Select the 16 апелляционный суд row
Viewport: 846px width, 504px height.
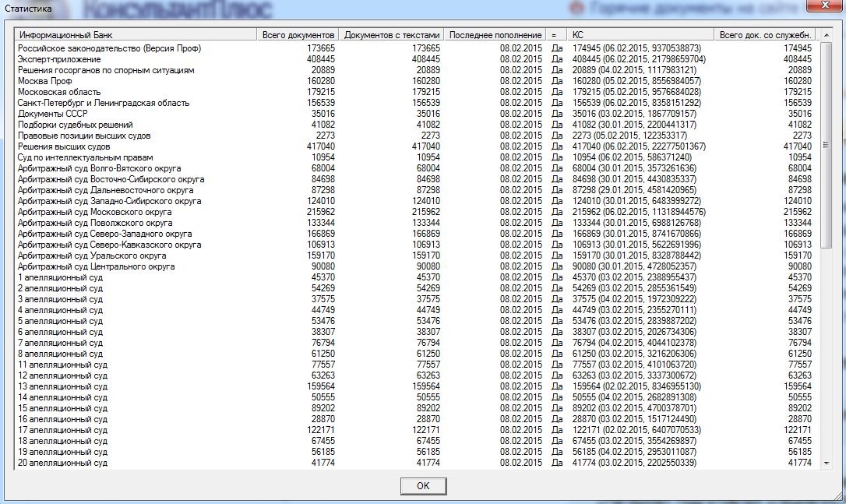(415, 419)
